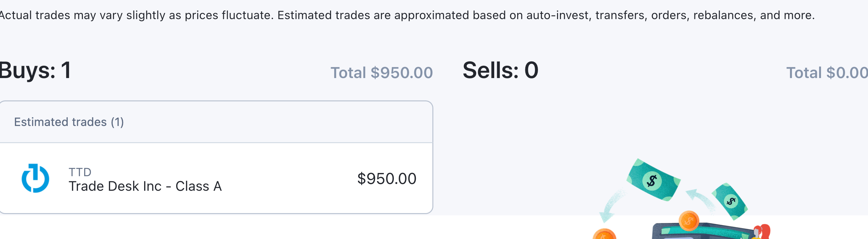The image size is (868, 239).
Task: Click Trade Desk Inc - Class A name
Action: tap(145, 186)
